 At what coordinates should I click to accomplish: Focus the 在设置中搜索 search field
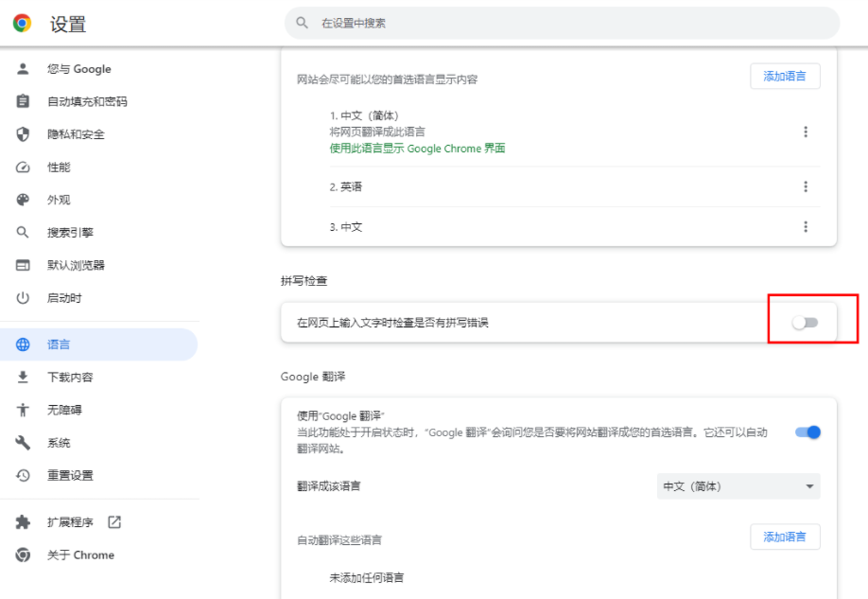click(x=562, y=23)
